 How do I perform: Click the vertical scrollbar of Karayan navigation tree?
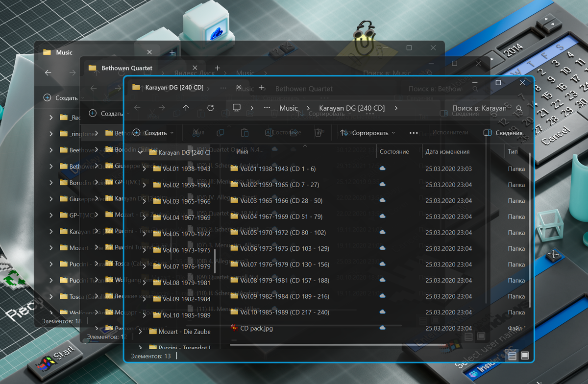215,261
